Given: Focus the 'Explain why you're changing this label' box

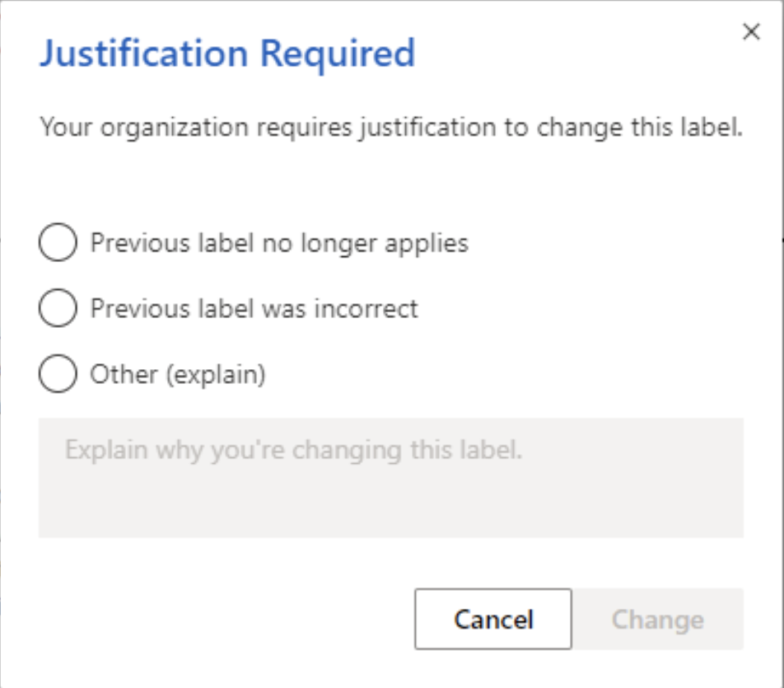Looking at the screenshot, I should 391,478.
